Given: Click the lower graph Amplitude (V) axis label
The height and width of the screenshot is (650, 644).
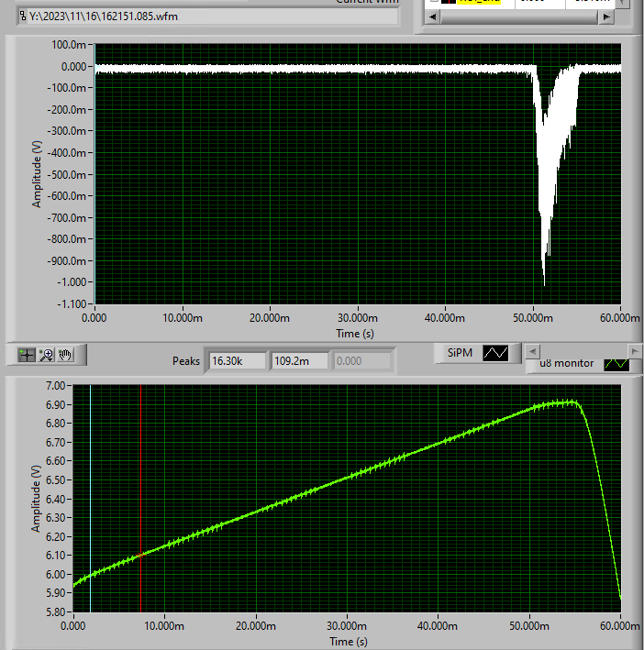Looking at the screenshot, I should [36, 499].
